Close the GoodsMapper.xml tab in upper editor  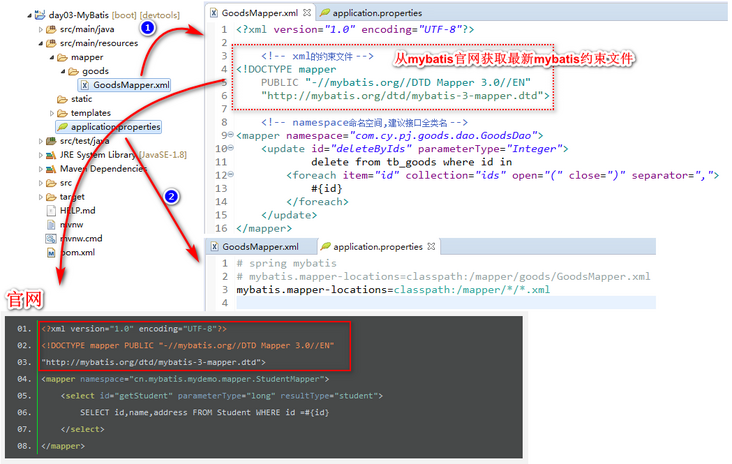click(307, 13)
